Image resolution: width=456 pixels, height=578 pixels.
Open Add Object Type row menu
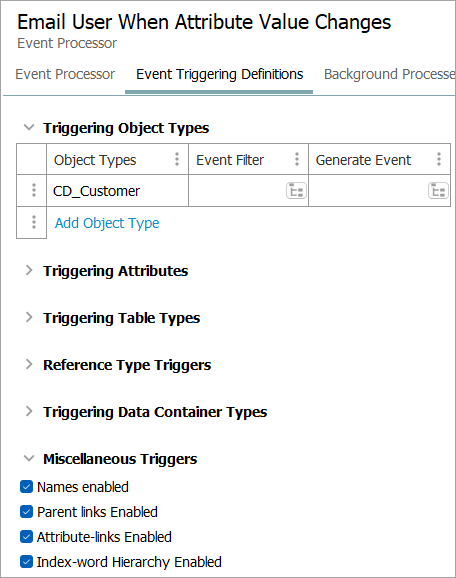(34, 222)
